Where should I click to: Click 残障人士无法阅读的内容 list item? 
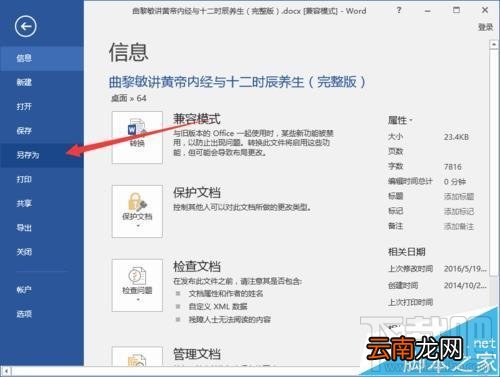point(230,320)
